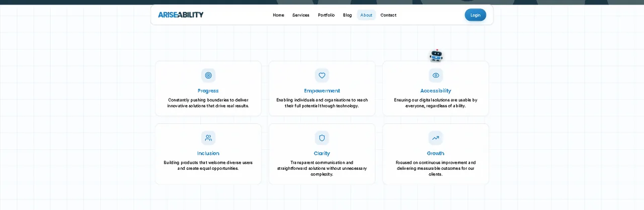This screenshot has width=644, height=210.
Task: Click the Accessibility card heading
Action: pyautogui.click(x=436, y=91)
